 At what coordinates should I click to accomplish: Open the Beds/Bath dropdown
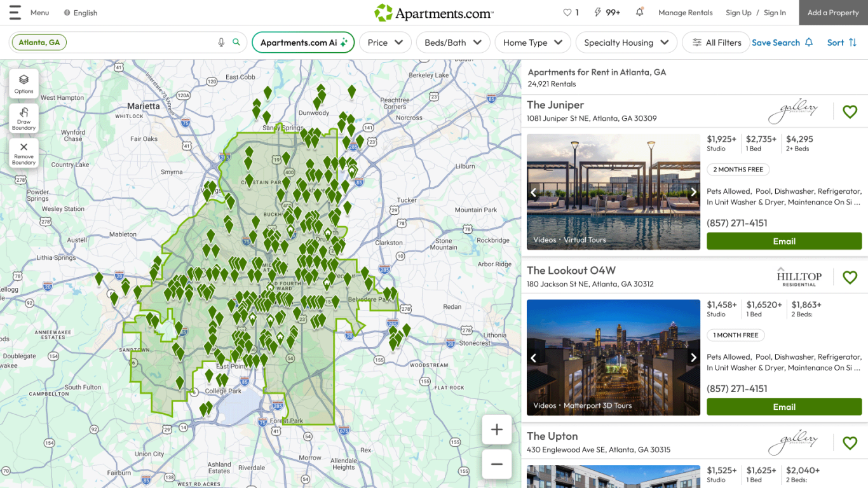tap(453, 43)
